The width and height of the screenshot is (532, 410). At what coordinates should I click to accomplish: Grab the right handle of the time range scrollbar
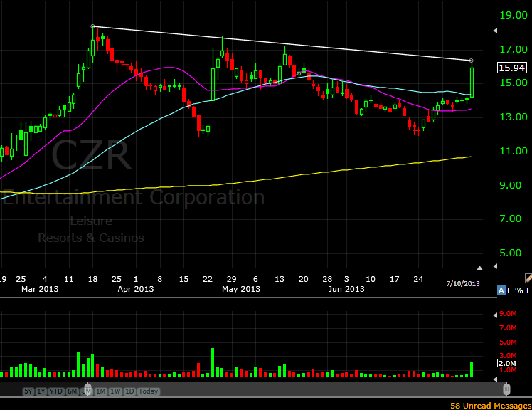coord(506,389)
